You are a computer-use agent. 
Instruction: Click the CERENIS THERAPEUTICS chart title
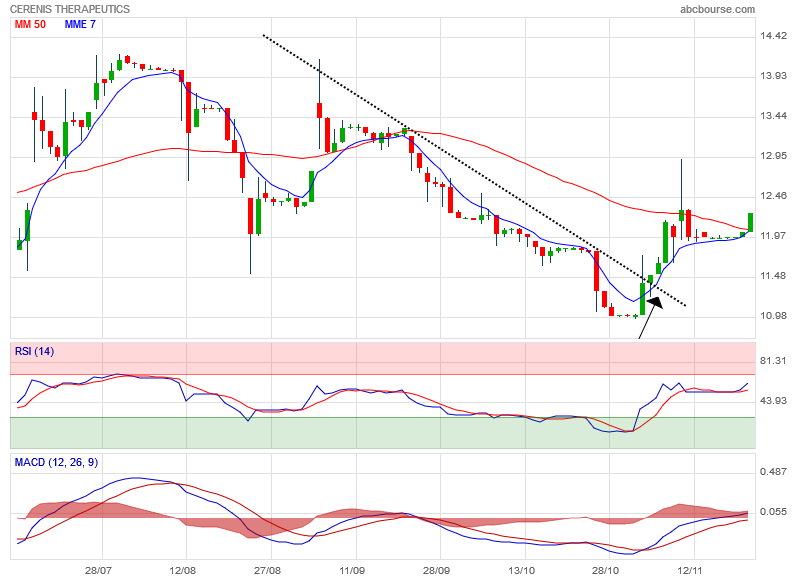[70, 9]
